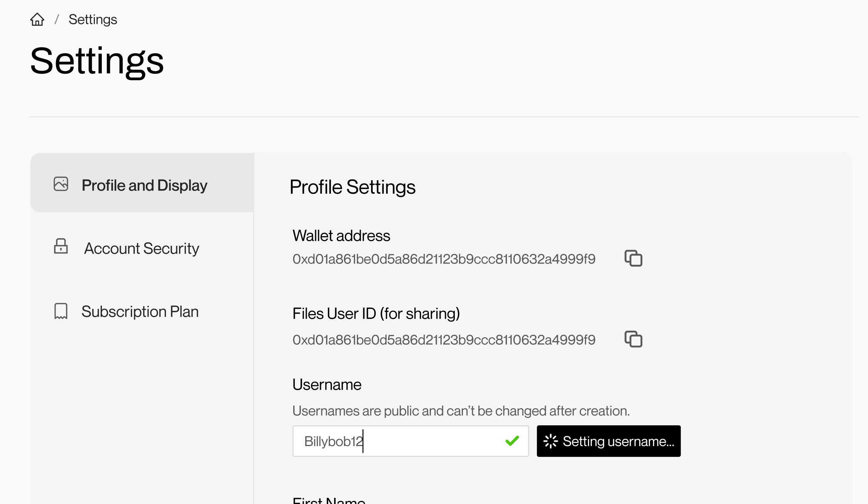The image size is (868, 504).
Task: Open Settings via the breadcrumb link
Action: [93, 19]
